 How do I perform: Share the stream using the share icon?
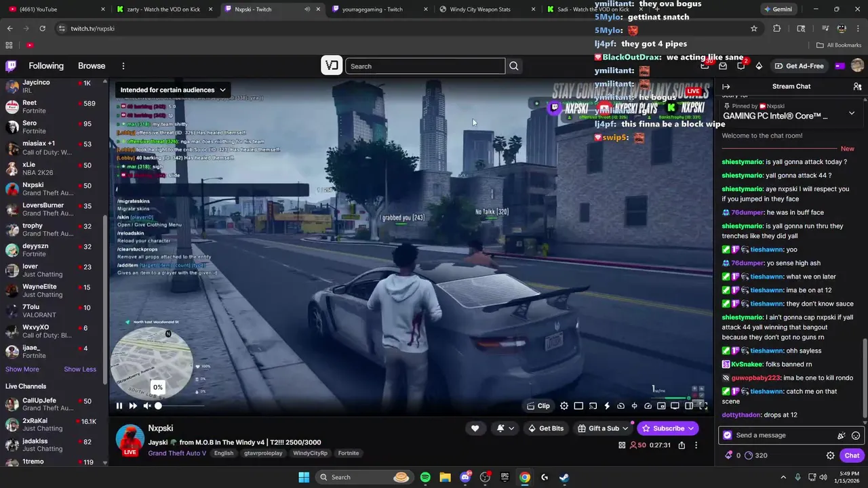pyautogui.click(x=682, y=445)
